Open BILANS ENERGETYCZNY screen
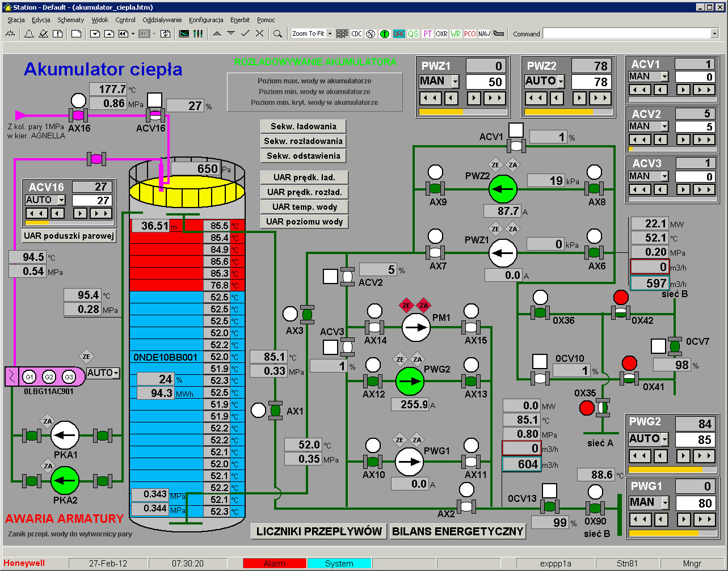The width and height of the screenshot is (728, 571). [x=458, y=531]
